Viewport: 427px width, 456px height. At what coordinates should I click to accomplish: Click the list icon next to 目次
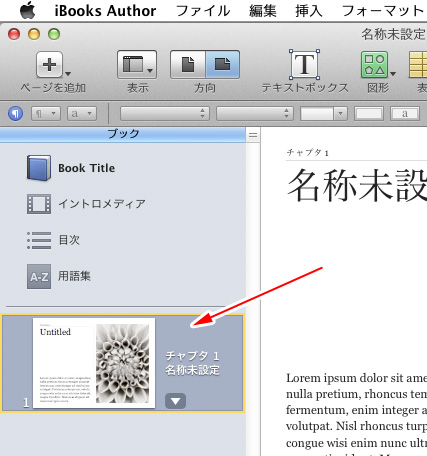coord(39,240)
